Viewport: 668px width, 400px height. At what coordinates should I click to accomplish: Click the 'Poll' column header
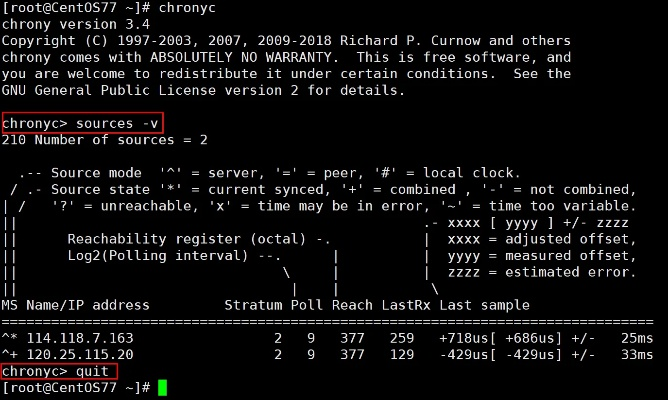pyautogui.click(x=307, y=305)
